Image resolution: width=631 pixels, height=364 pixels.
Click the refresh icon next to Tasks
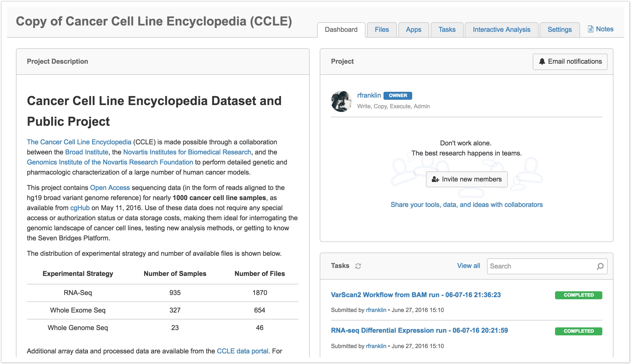pyautogui.click(x=358, y=266)
